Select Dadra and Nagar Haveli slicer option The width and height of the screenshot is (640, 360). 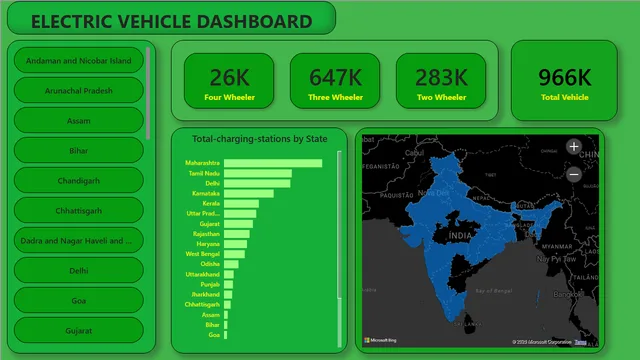coord(79,240)
